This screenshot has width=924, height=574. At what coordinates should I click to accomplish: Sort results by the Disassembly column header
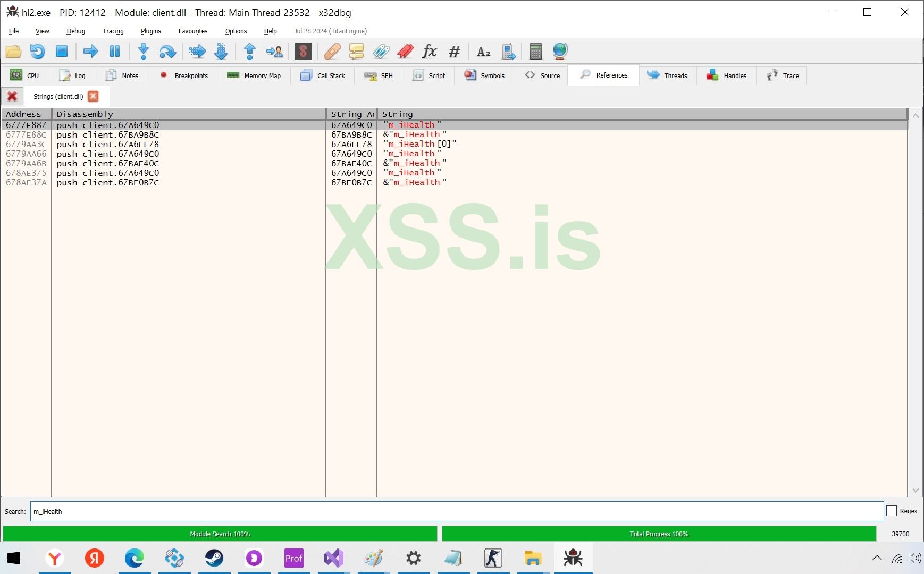[189, 114]
